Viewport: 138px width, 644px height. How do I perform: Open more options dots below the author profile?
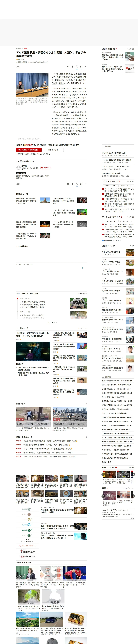coord(85,184)
